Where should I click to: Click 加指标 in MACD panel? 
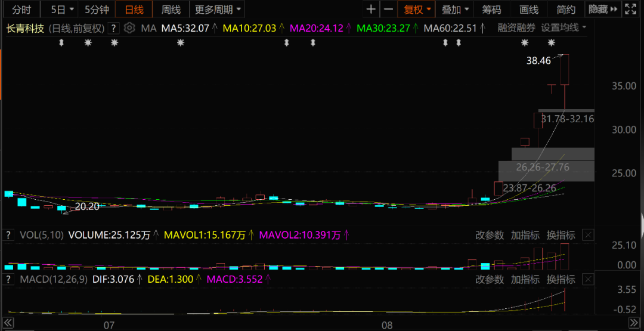pyautogui.click(x=525, y=280)
